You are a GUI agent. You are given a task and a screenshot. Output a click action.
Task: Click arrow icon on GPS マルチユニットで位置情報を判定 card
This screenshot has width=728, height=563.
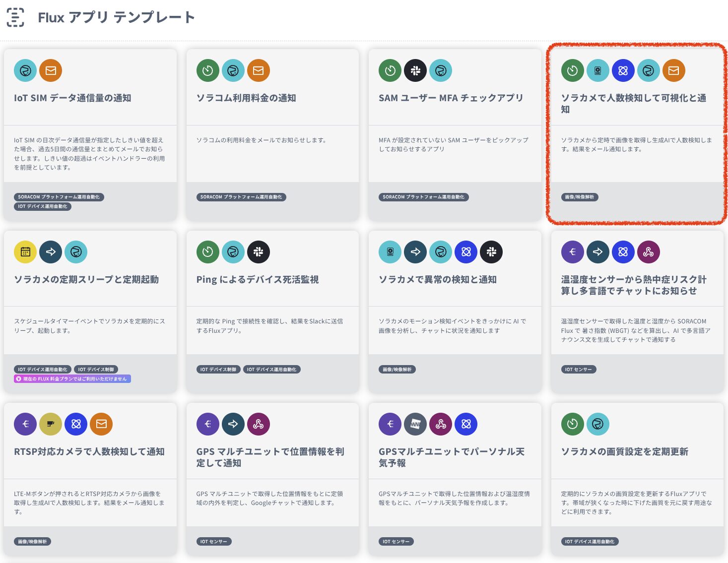click(233, 424)
